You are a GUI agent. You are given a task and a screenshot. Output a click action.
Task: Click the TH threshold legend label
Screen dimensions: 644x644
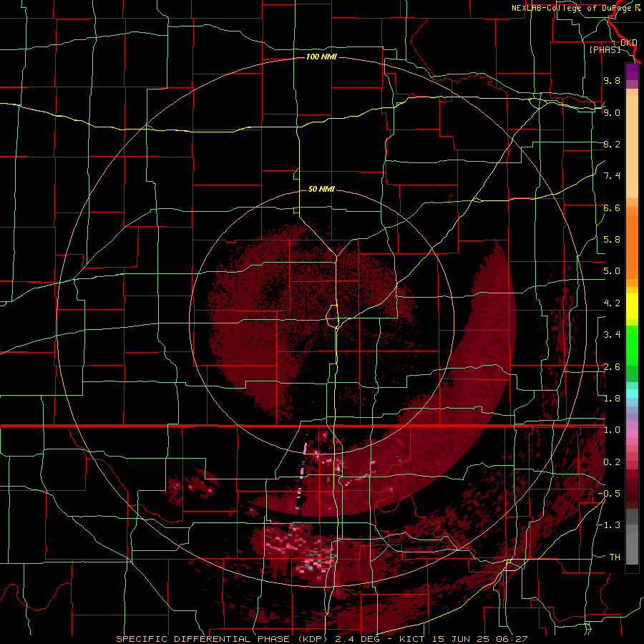click(x=615, y=557)
